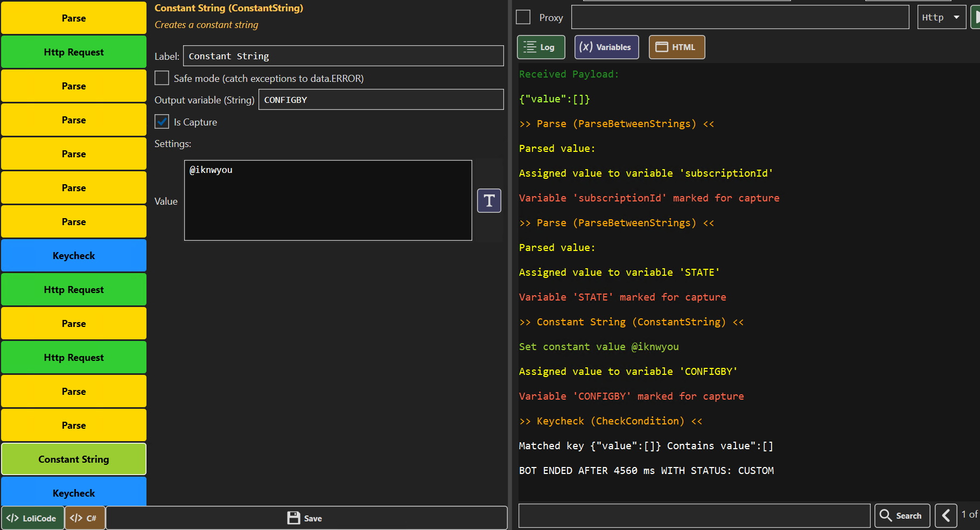
Task: Open the HTML view tab
Action: click(x=676, y=47)
